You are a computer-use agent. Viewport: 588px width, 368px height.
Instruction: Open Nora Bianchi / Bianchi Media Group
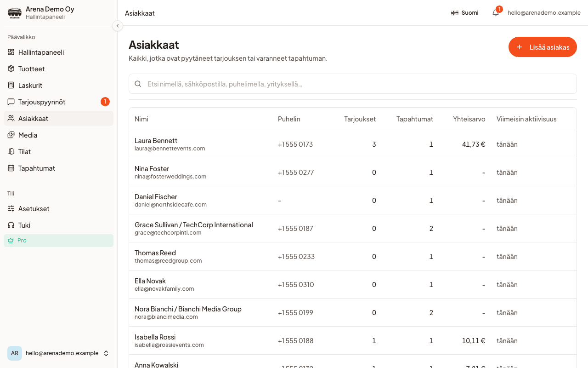(x=188, y=309)
